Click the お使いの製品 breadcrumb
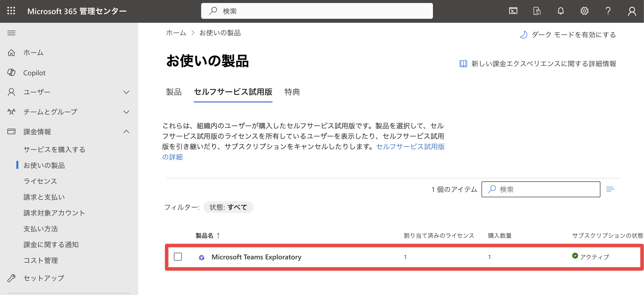 220,33
